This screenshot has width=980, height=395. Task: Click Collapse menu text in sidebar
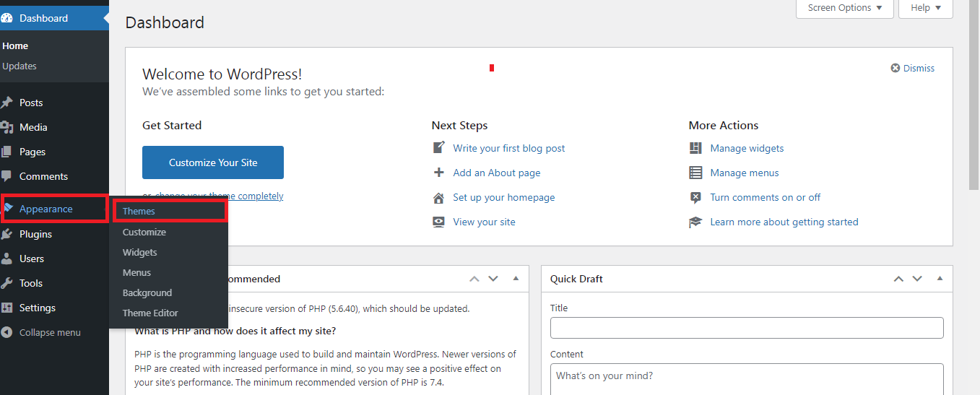(50, 333)
